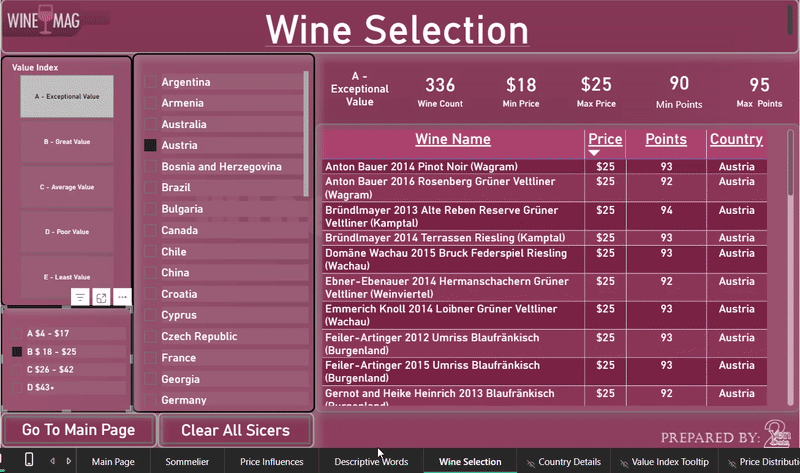Open the Value Index Tooltip tab
The height and width of the screenshot is (473, 800).
pos(665,461)
